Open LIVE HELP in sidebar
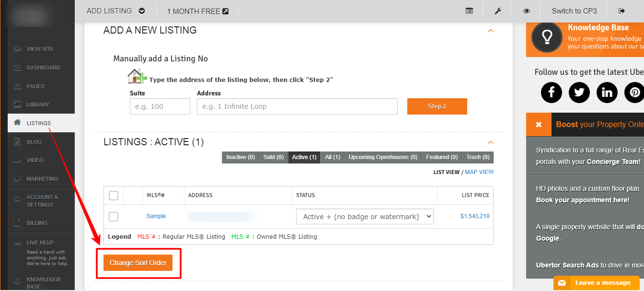Screen dimensions: 644x291 40,243
